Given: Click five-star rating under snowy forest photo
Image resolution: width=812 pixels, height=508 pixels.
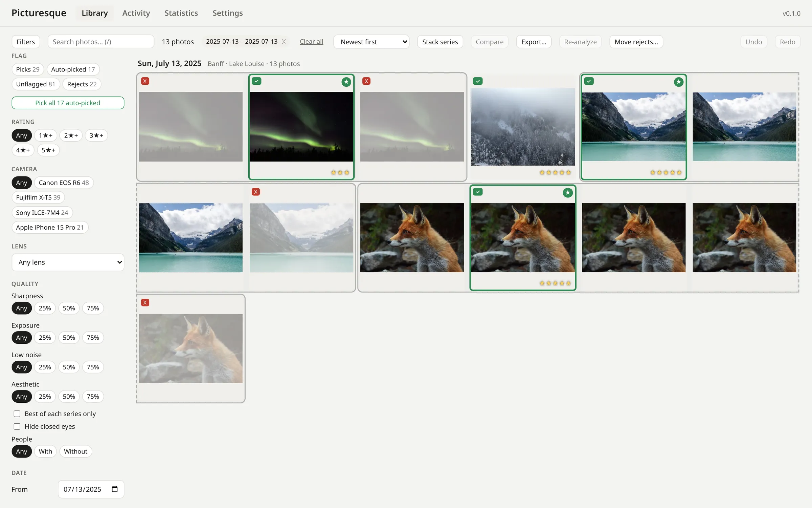Looking at the screenshot, I should click(555, 172).
